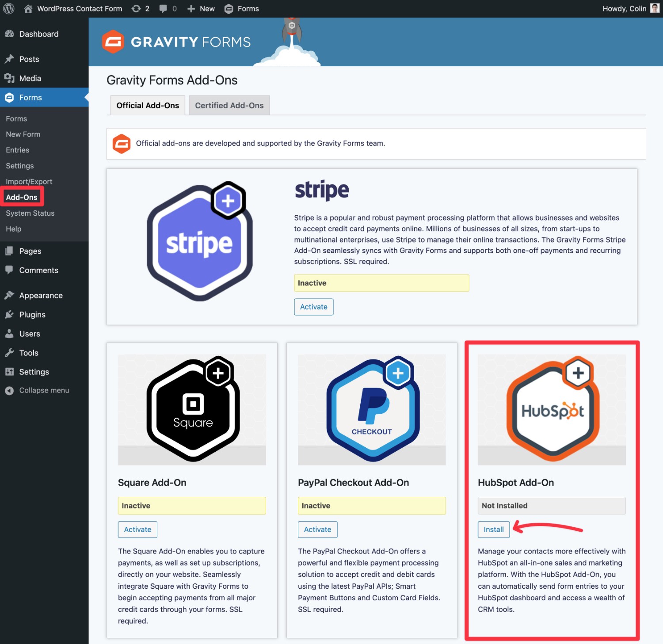Click the Forms sidebar icon

point(9,98)
